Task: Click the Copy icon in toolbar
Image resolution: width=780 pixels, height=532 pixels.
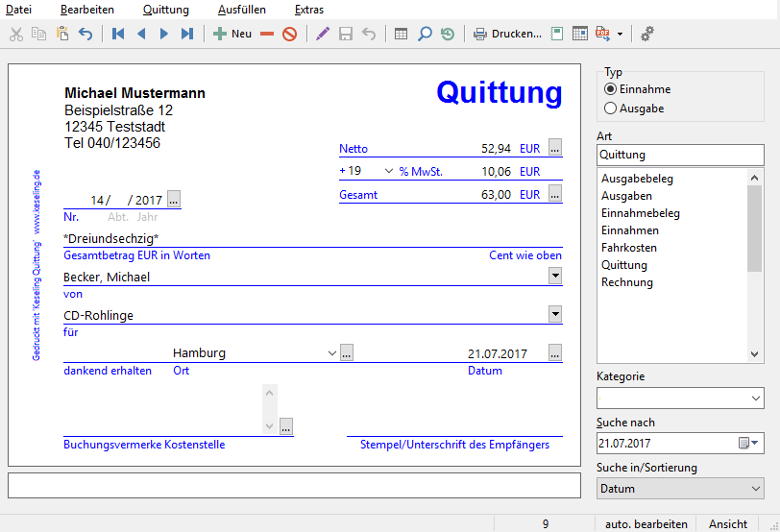Action: click(x=38, y=34)
